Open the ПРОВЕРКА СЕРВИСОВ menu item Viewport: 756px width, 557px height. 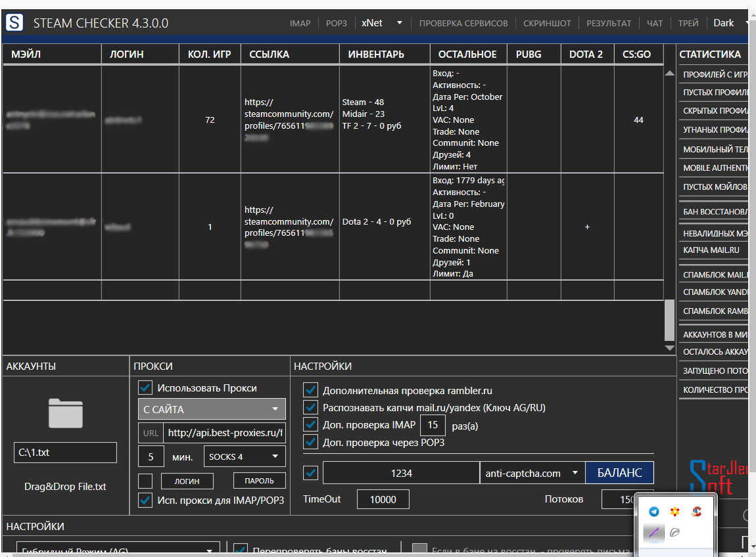pyautogui.click(x=463, y=23)
